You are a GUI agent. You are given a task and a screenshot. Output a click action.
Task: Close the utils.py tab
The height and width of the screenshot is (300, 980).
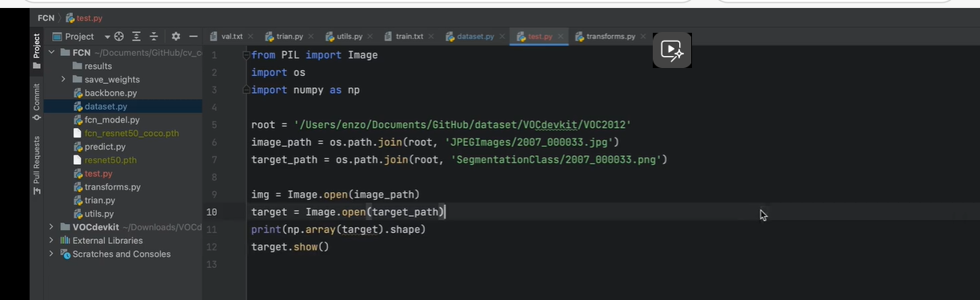370,37
